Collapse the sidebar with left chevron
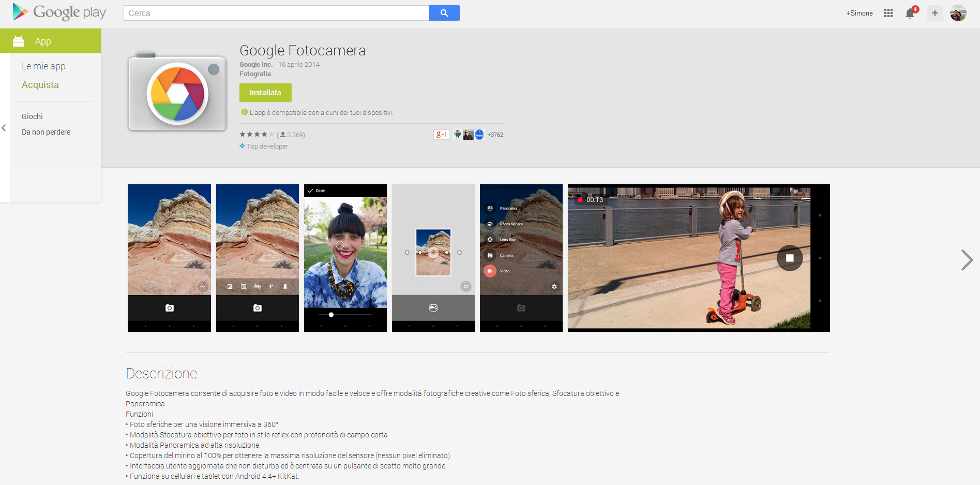The image size is (980, 485). tap(4, 128)
